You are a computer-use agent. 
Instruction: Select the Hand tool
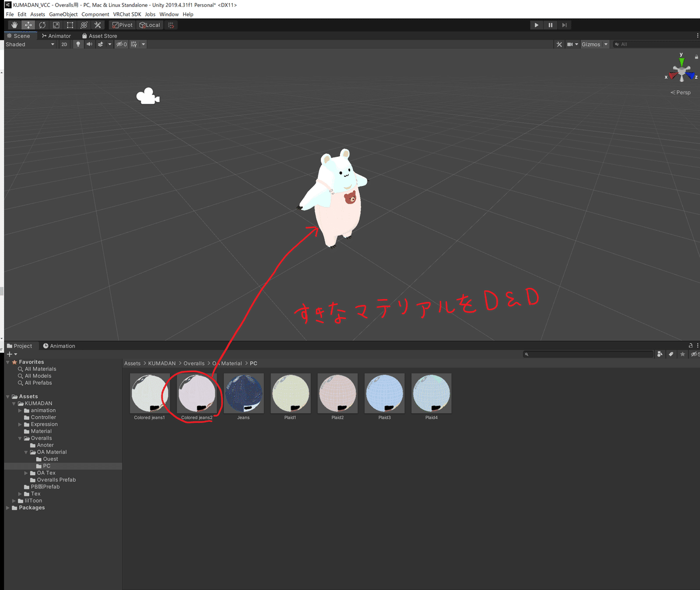click(x=14, y=25)
